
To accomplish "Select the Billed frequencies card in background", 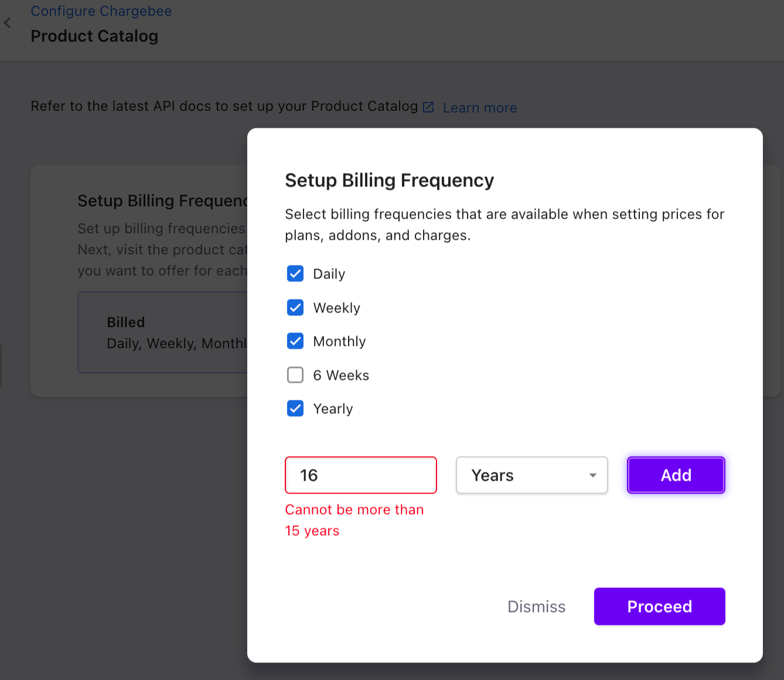I will pyautogui.click(x=163, y=332).
